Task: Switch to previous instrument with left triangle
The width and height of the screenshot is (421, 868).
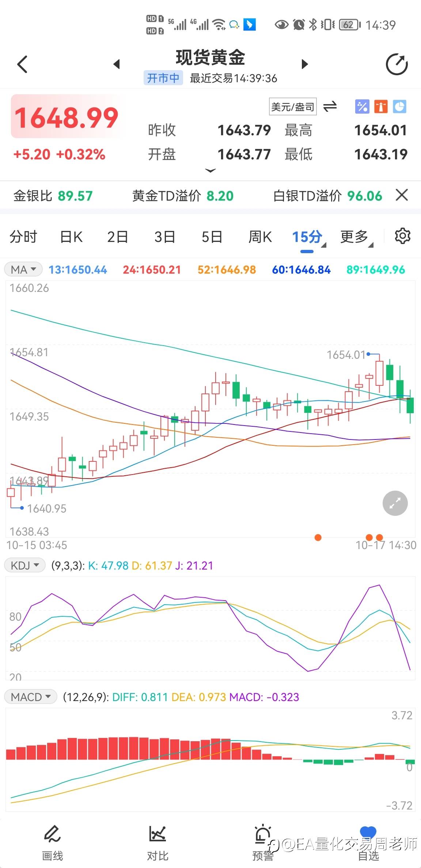Action: click(117, 64)
